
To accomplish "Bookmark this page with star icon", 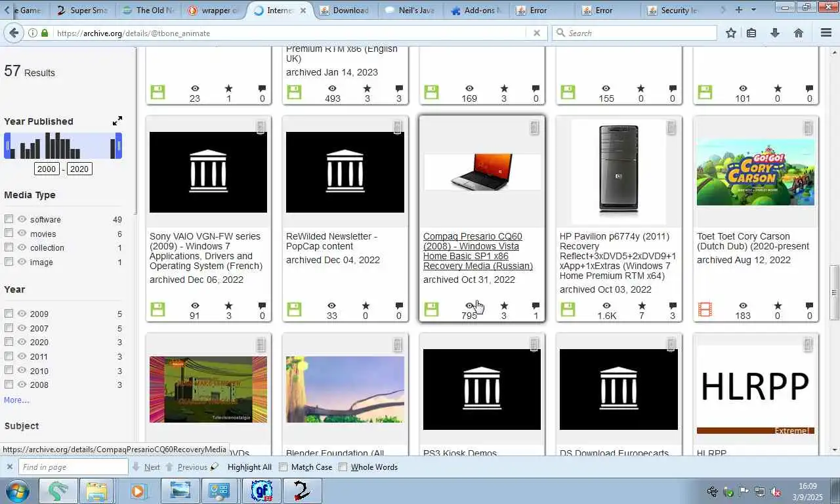I will point(731,33).
